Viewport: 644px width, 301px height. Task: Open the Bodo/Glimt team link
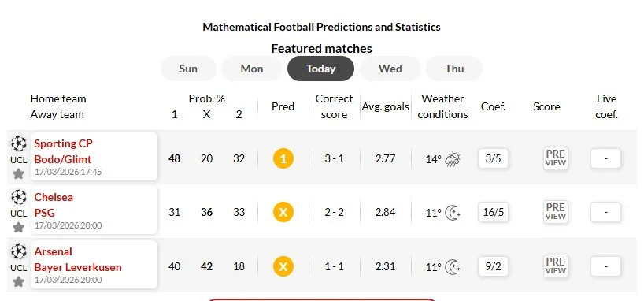click(x=63, y=159)
